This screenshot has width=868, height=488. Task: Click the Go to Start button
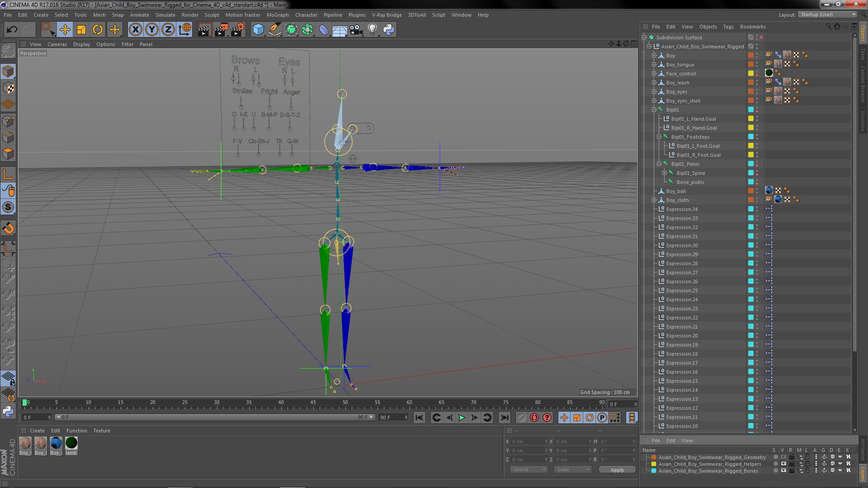(x=419, y=418)
